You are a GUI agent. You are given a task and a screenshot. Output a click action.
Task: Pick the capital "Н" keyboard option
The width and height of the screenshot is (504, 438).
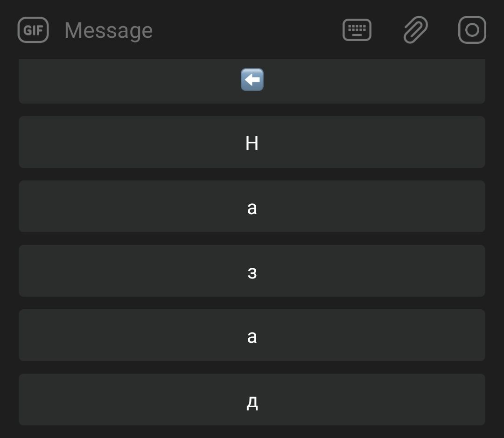pyautogui.click(x=252, y=142)
